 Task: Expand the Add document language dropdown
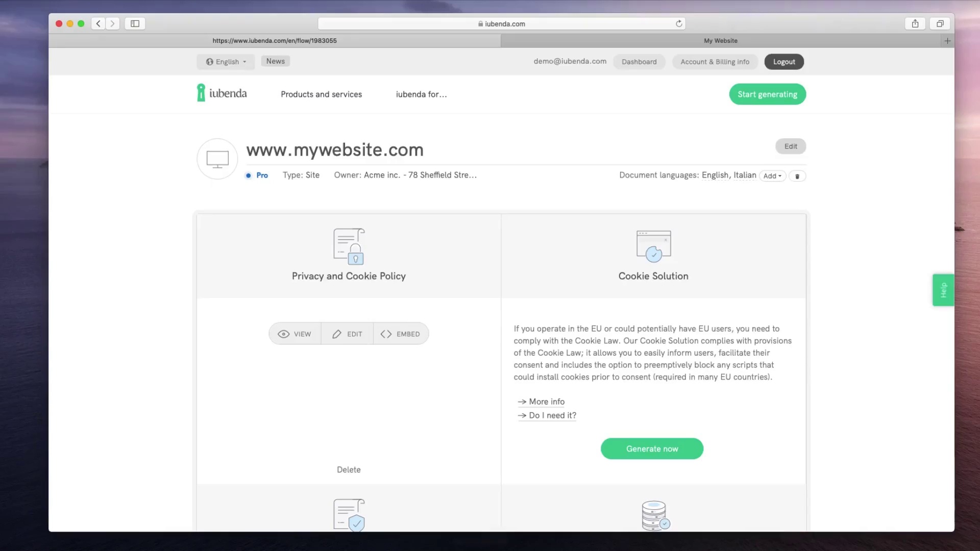(772, 176)
